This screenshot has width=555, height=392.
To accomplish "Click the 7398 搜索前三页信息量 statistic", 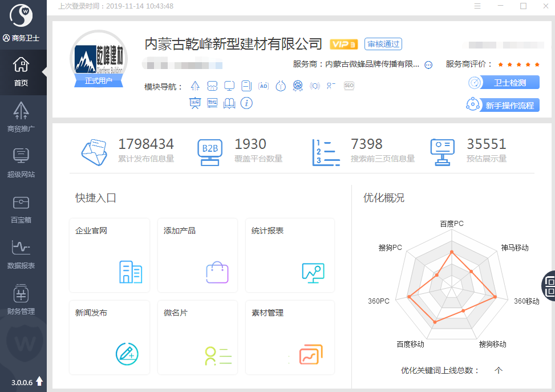I will (383, 150).
